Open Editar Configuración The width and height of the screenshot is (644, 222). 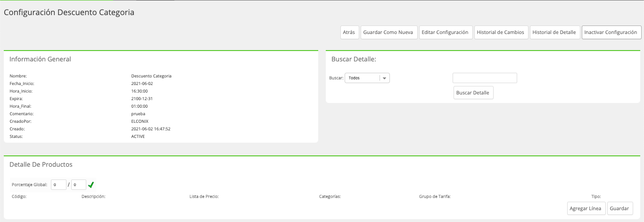(445, 32)
